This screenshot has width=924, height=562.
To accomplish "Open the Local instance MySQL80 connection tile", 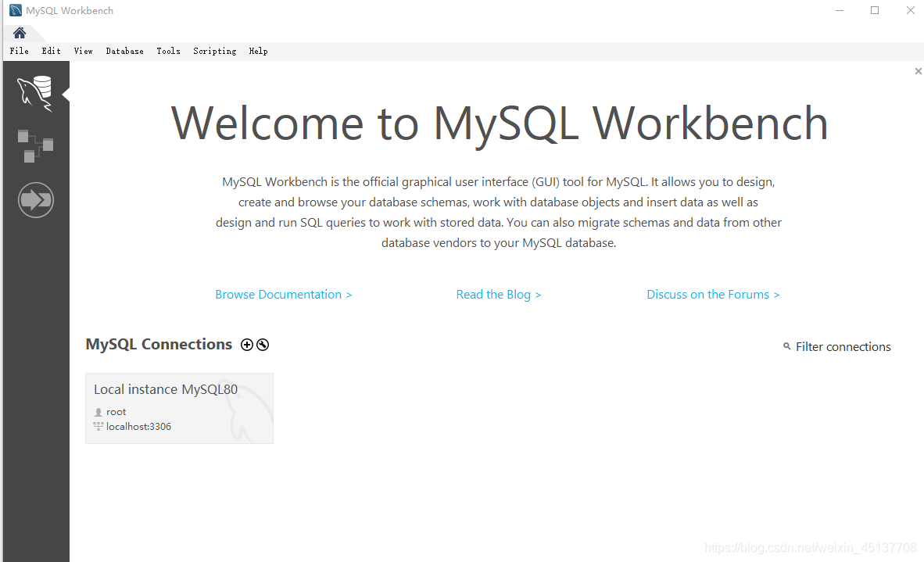I will (179, 408).
